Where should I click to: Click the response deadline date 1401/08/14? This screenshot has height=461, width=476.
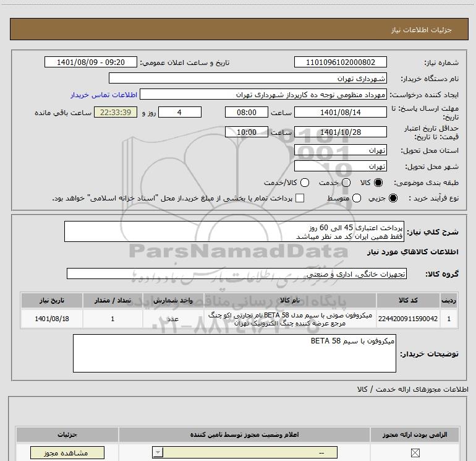[340, 112]
